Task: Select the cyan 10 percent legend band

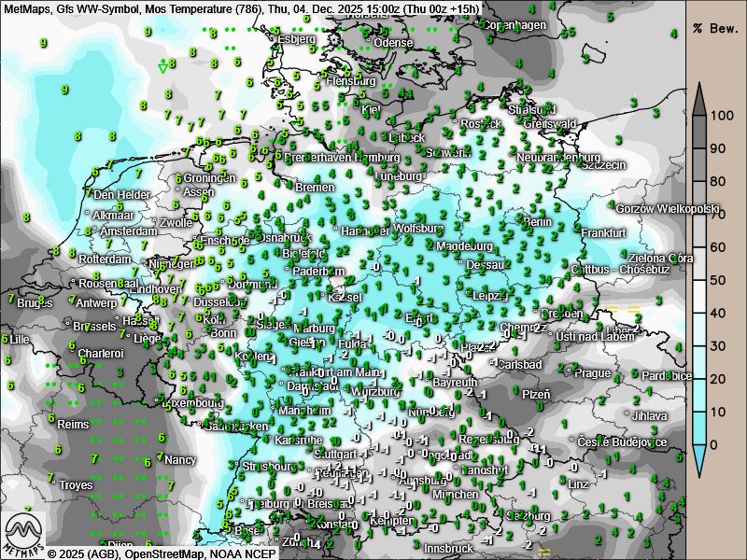Action: (x=699, y=411)
